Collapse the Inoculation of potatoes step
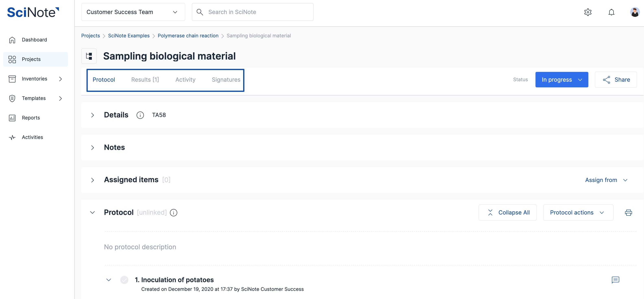Viewport: 644px width, 299px height. 108,280
